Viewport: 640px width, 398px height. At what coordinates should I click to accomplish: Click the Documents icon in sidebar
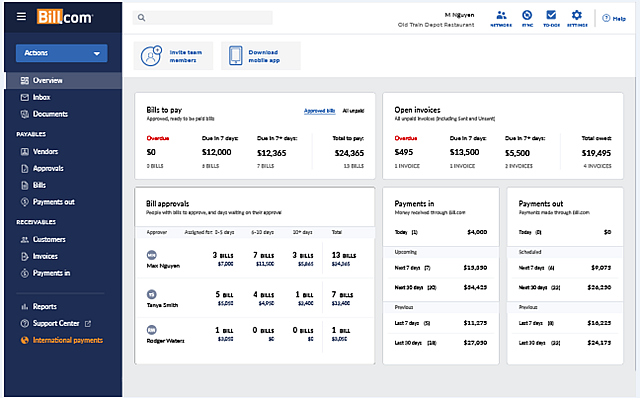(x=25, y=114)
